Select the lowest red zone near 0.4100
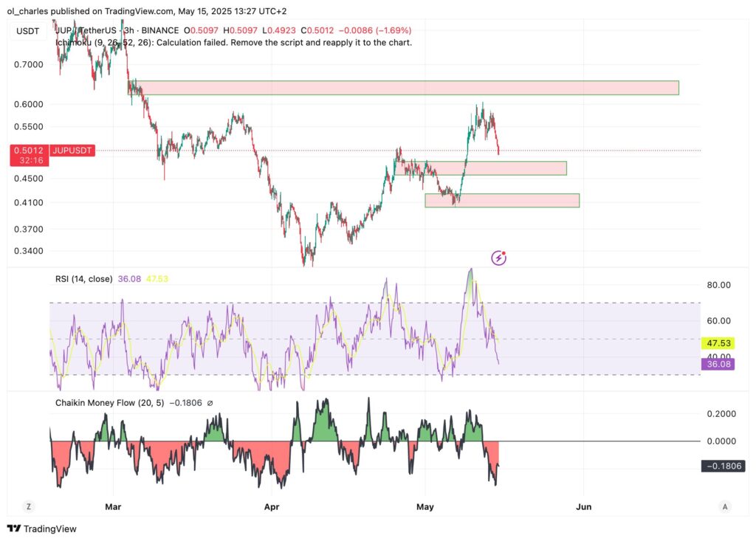This screenshot has width=756, height=541. click(502, 200)
